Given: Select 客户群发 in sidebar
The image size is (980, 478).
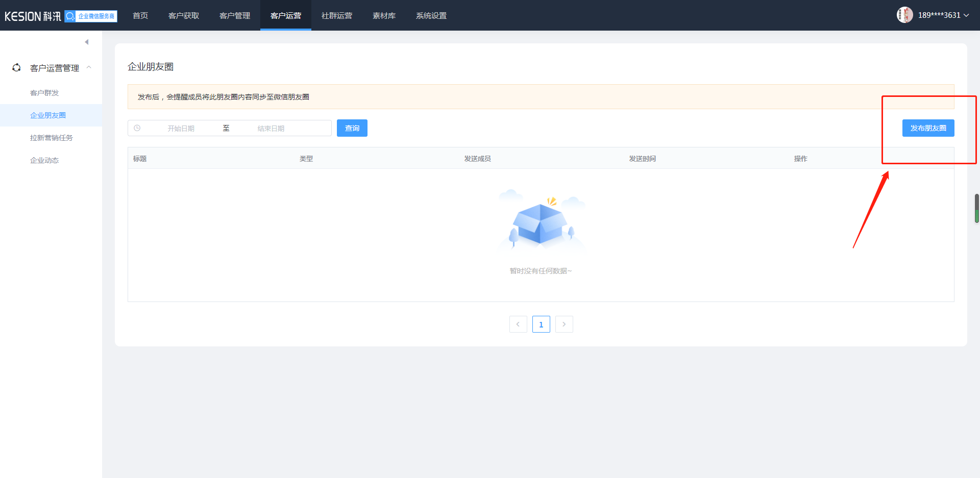Looking at the screenshot, I should pos(44,93).
